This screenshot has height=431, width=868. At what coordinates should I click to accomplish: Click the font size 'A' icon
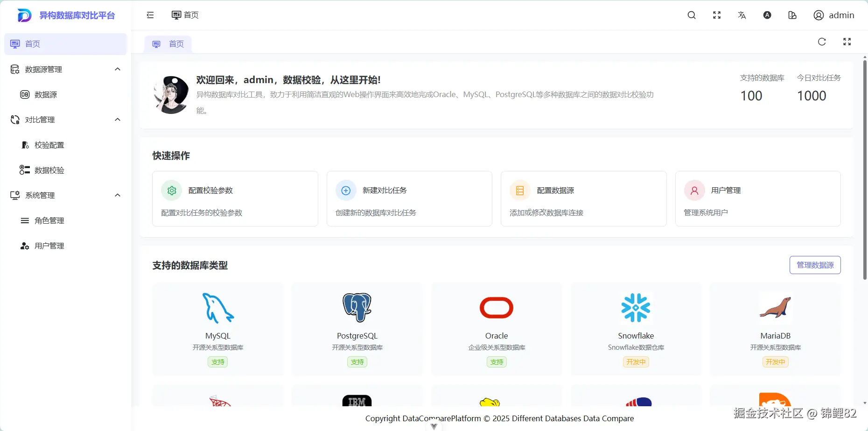click(x=767, y=15)
